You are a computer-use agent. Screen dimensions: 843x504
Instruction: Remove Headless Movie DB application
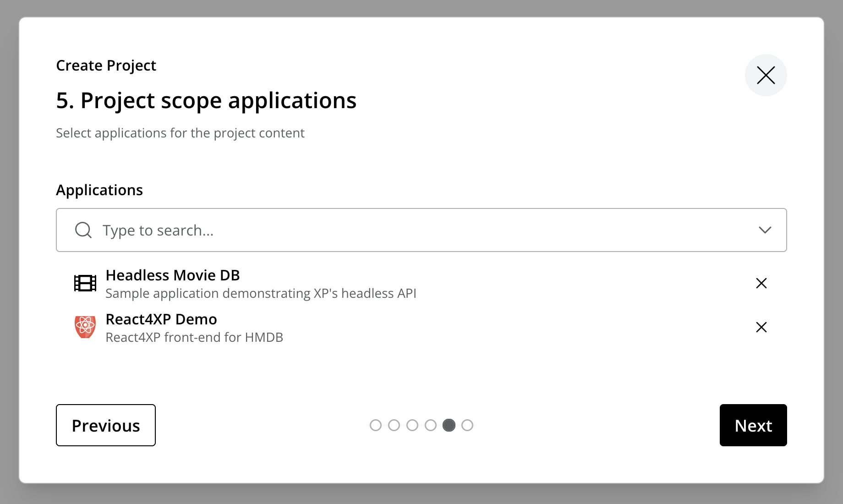761,283
